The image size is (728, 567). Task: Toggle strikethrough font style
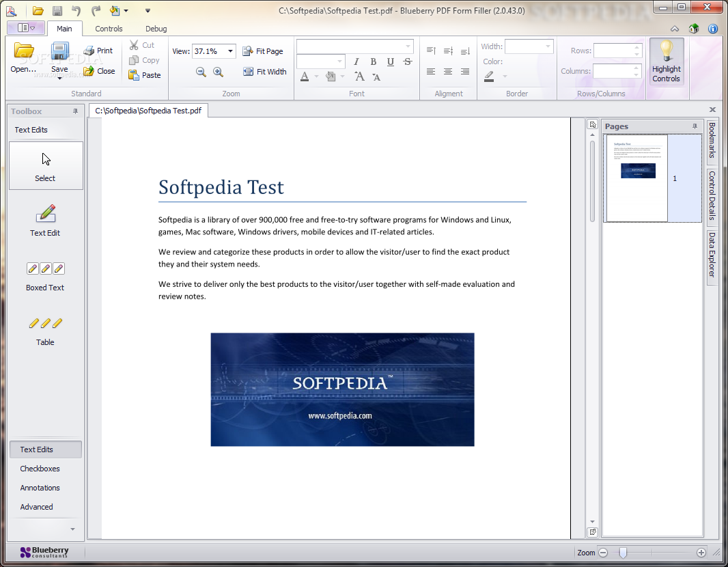408,61
